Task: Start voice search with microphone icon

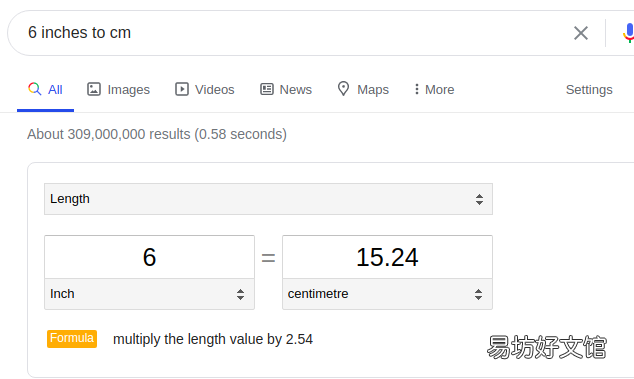Action: coord(628,33)
